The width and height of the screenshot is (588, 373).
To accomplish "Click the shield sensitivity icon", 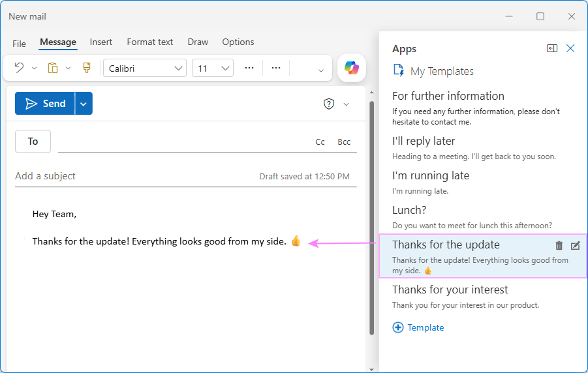I will pos(329,104).
